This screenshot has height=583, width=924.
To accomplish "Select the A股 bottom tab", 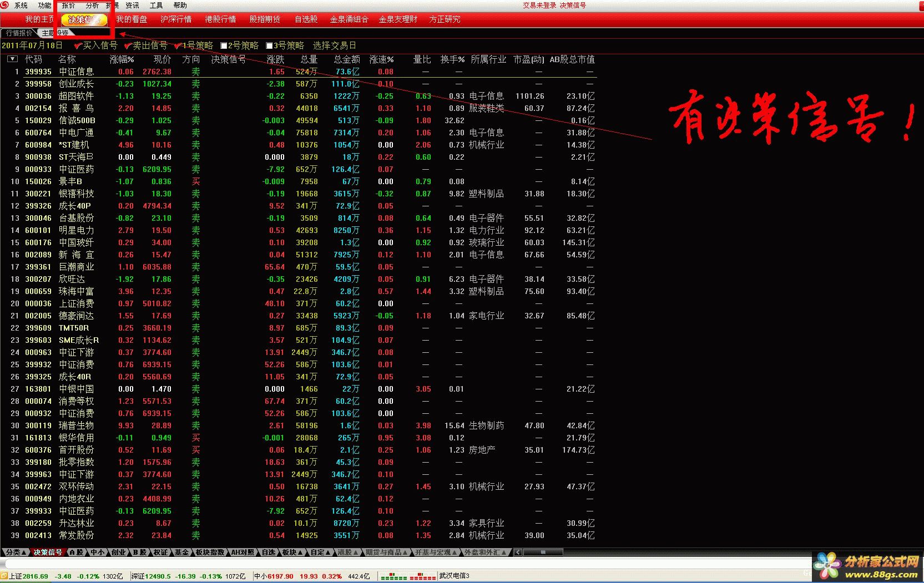I will point(75,552).
